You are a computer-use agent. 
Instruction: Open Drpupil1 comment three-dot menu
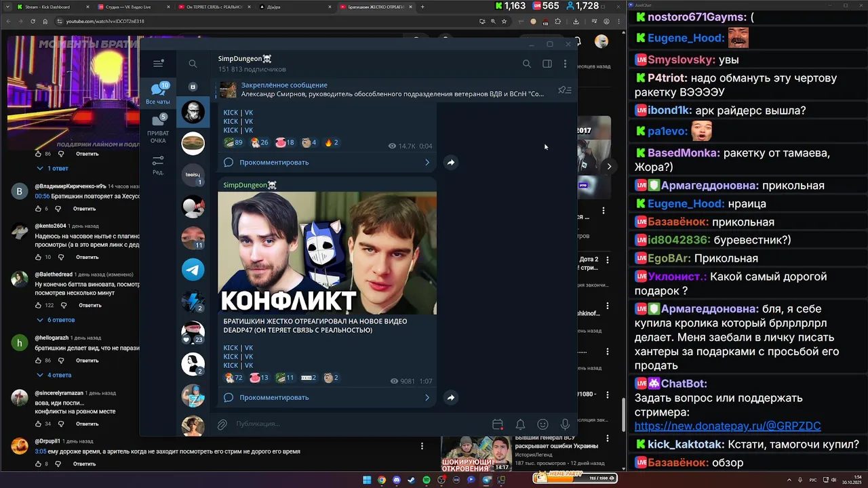[x=422, y=446]
